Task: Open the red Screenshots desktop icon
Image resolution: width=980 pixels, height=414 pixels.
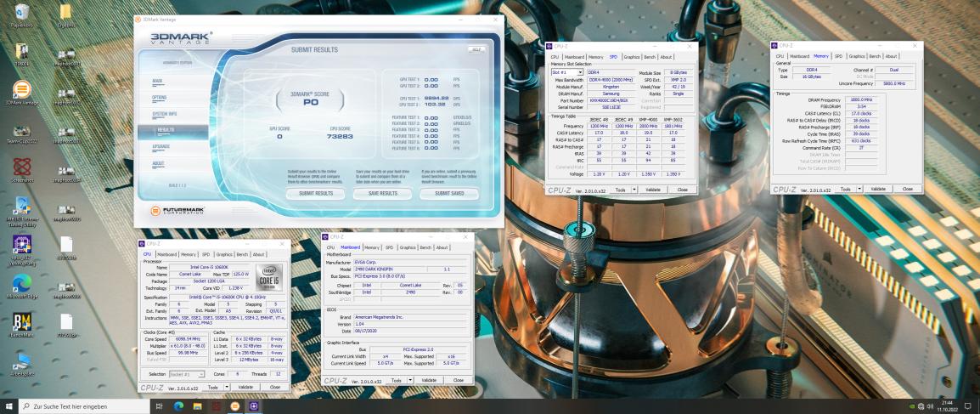Action: pos(22,170)
